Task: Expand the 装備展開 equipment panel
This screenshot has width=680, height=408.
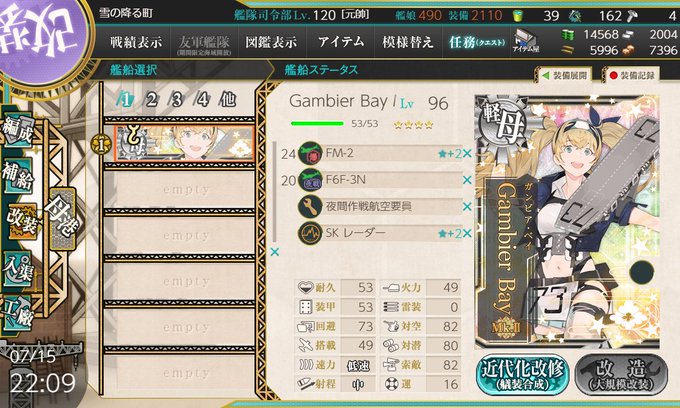Action: pyautogui.click(x=565, y=75)
